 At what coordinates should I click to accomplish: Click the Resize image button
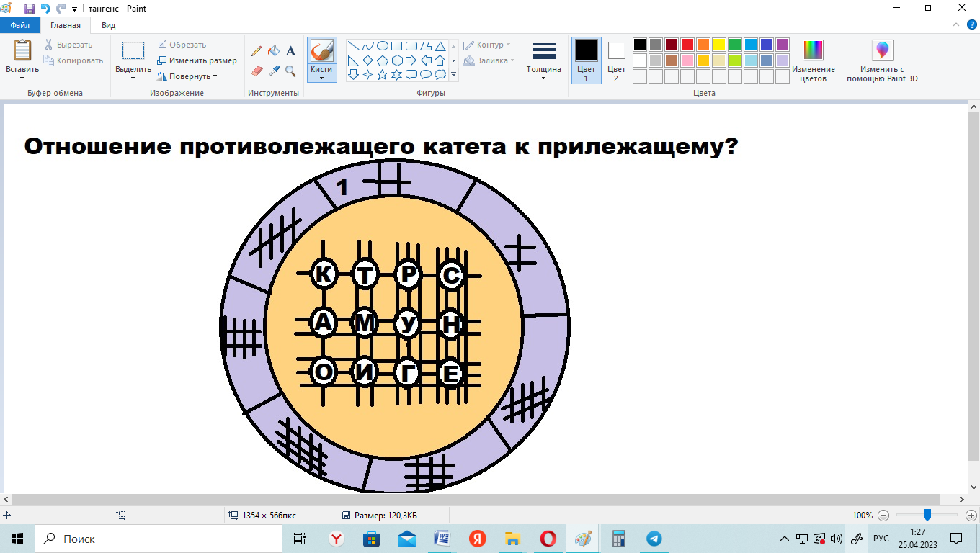pos(197,60)
